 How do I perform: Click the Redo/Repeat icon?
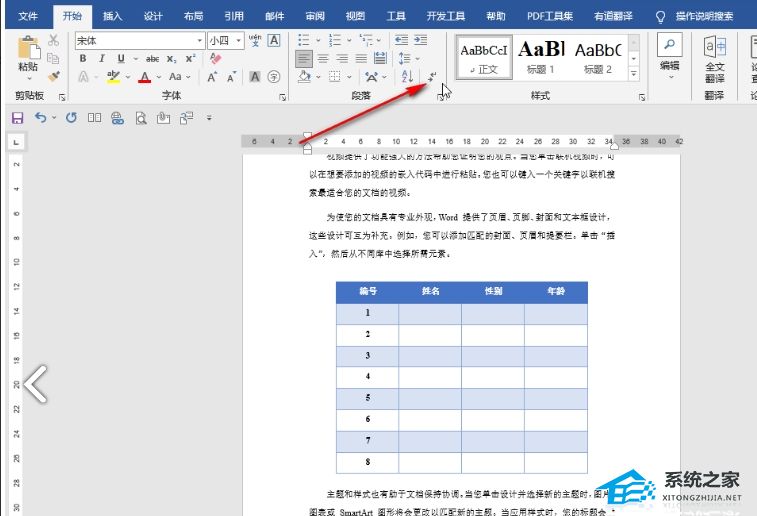click(71, 117)
